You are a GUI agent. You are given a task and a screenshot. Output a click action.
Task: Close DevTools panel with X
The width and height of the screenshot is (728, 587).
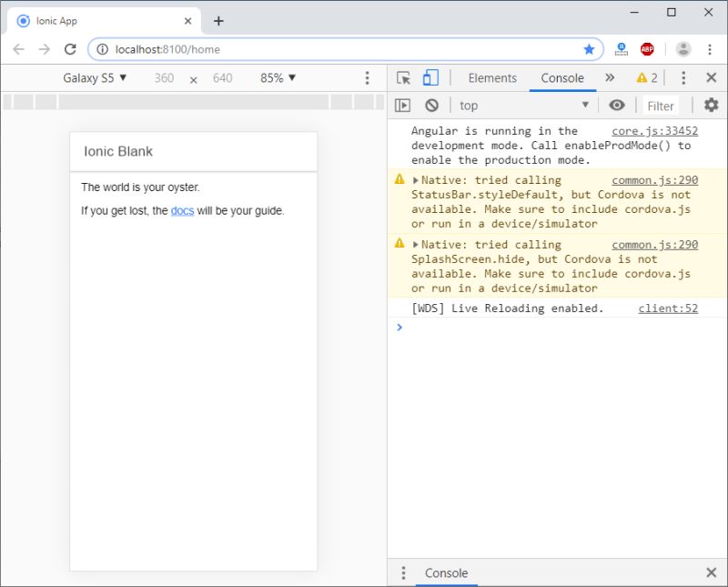[711, 77]
